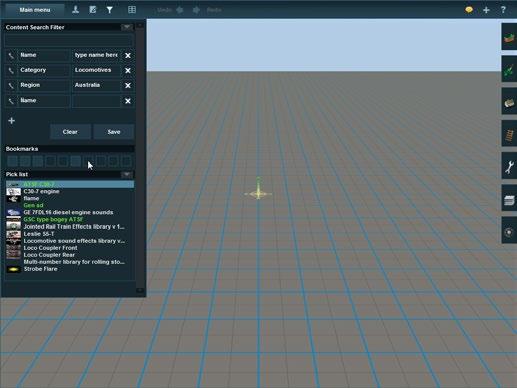This screenshot has height=388, width=517.
Task: Select the Objects tools tab
Action: (509, 102)
